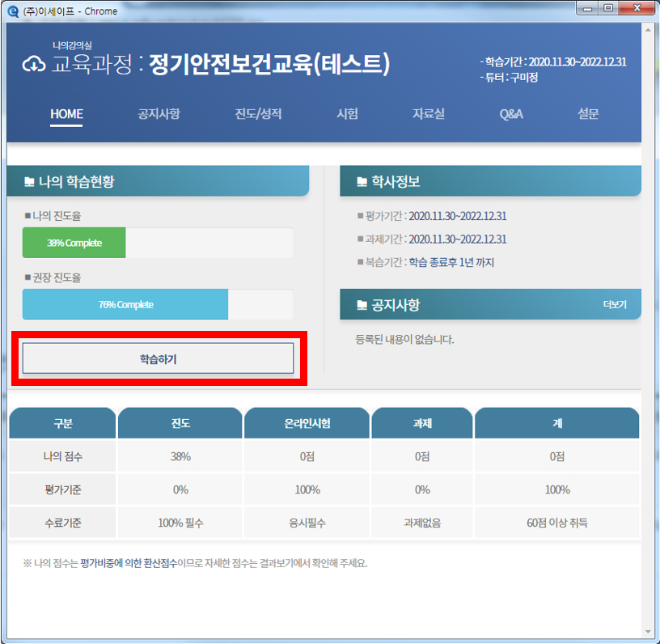Navigate to the Q&A menu
660x644 pixels.
click(511, 114)
